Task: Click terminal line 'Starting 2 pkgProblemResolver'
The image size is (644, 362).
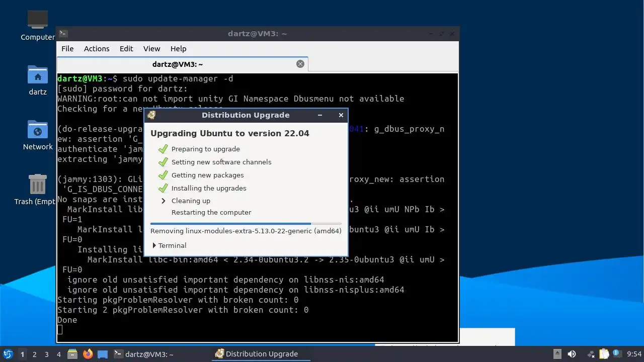Action: pos(183,310)
